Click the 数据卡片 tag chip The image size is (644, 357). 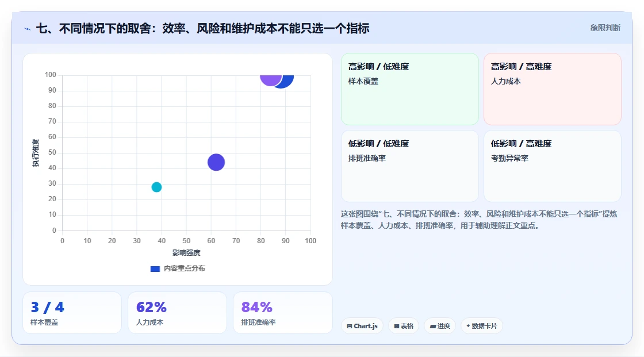[x=482, y=326]
